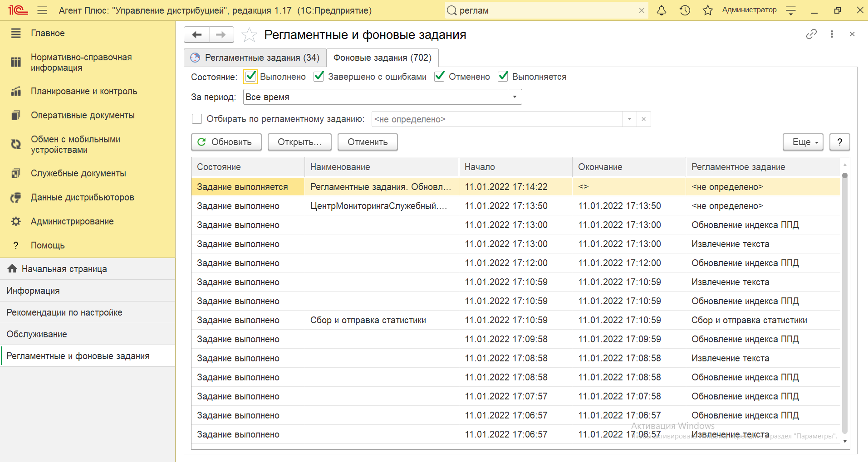Open Администрирование section gear icon
The height and width of the screenshot is (462, 868).
16,221
